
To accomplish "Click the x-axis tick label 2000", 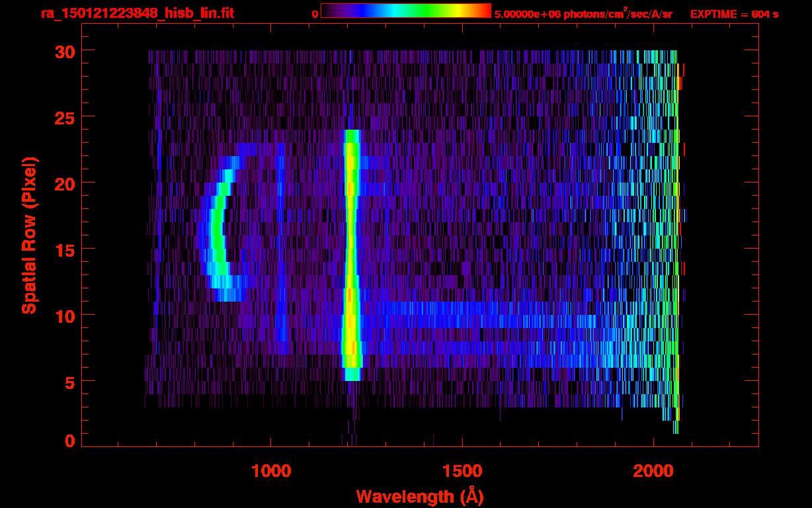I will pos(653,471).
